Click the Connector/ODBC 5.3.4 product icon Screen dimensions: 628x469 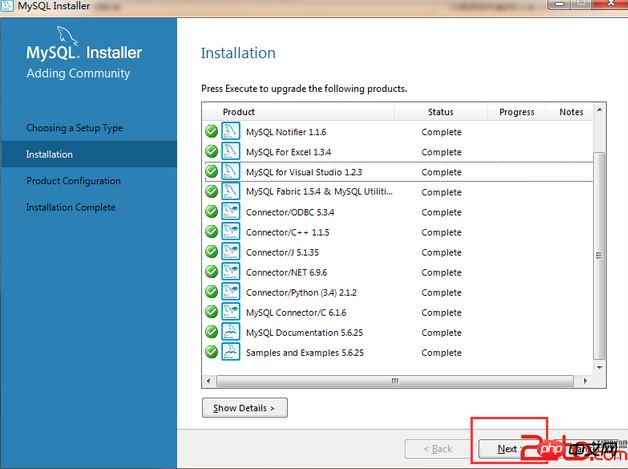(x=231, y=211)
